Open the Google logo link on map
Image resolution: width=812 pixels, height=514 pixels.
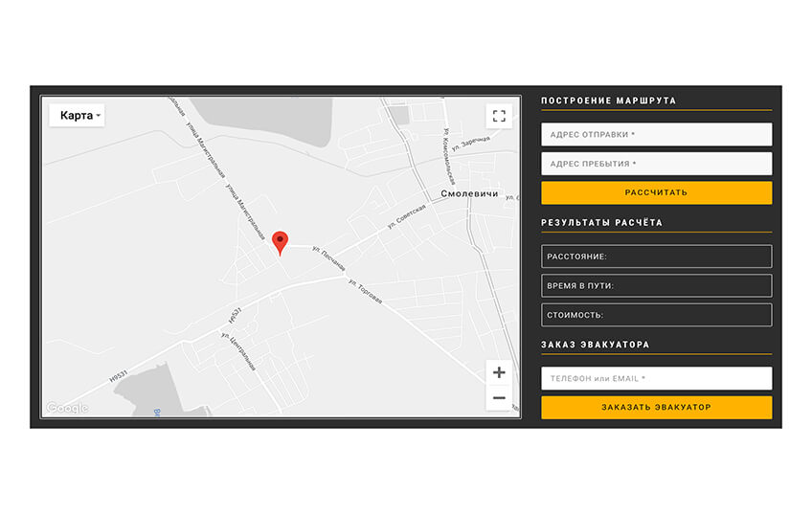point(67,409)
